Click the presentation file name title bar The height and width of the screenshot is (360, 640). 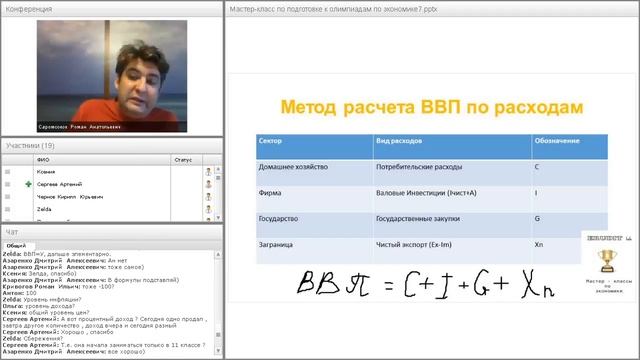pos(432,9)
